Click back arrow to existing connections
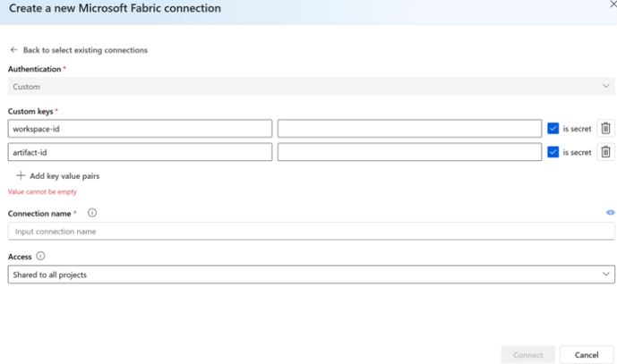This screenshot has width=617, height=364. 13,49
